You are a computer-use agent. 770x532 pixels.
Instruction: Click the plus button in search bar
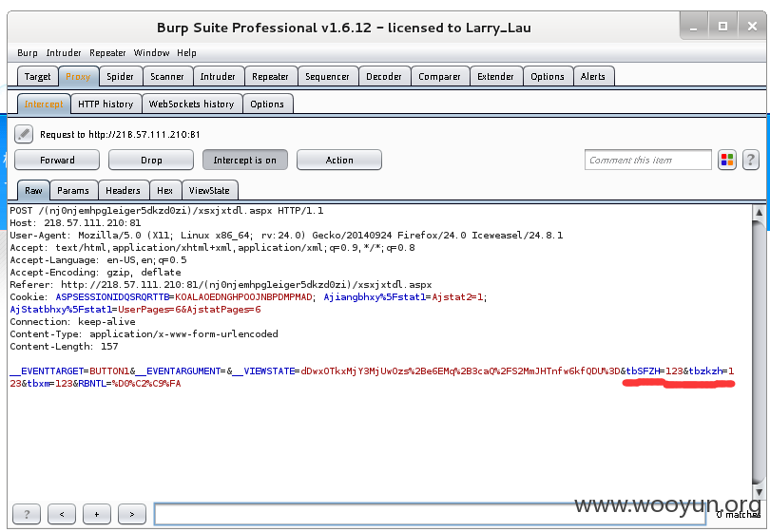pos(97,514)
